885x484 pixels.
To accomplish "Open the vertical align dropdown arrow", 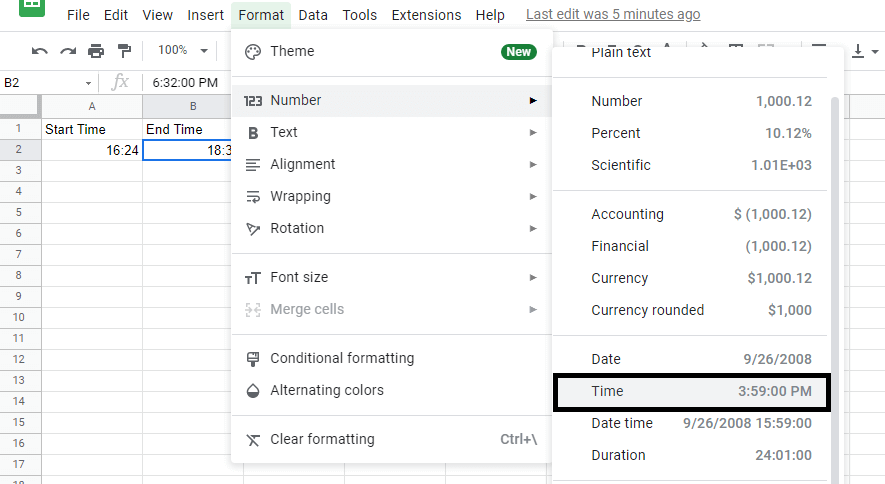I will click(x=875, y=51).
